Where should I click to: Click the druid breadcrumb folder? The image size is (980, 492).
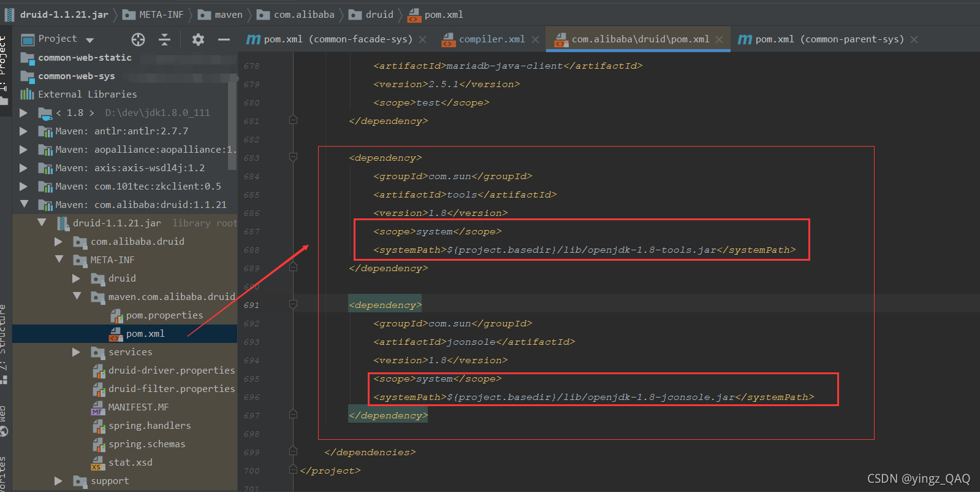pyautogui.click(x=371, y=14)
